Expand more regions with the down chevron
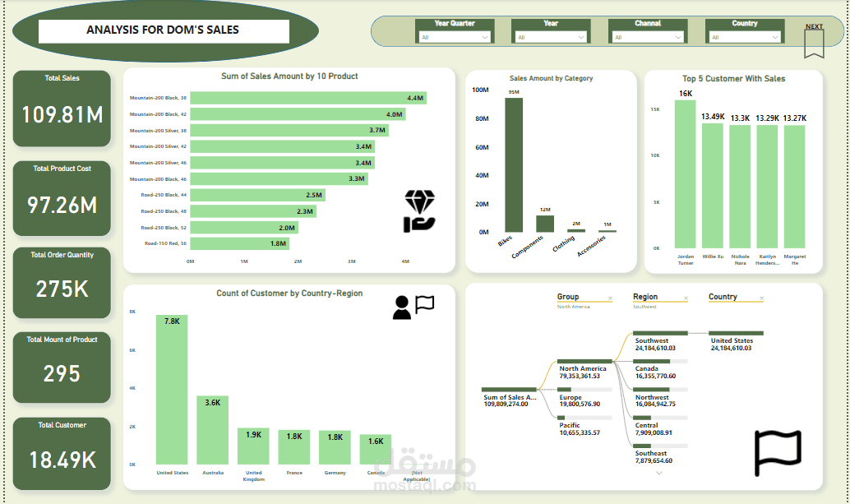This screenshot has height=504, width=850. 659,473
